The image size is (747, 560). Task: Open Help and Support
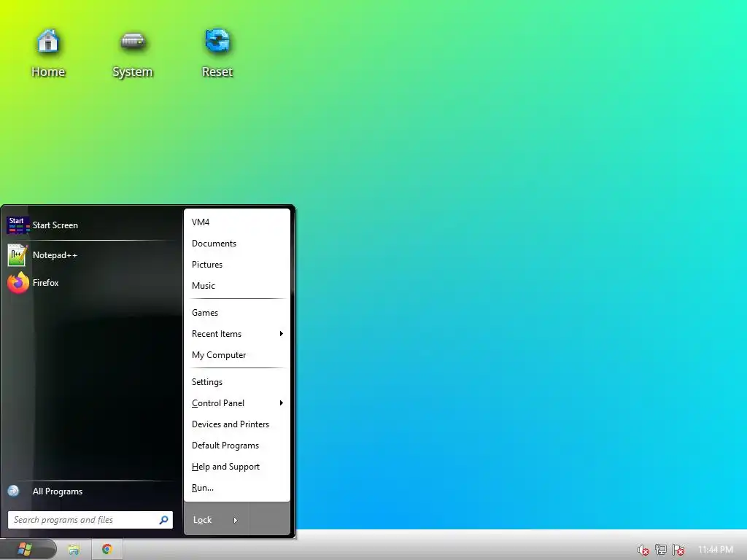coord(237,467)
